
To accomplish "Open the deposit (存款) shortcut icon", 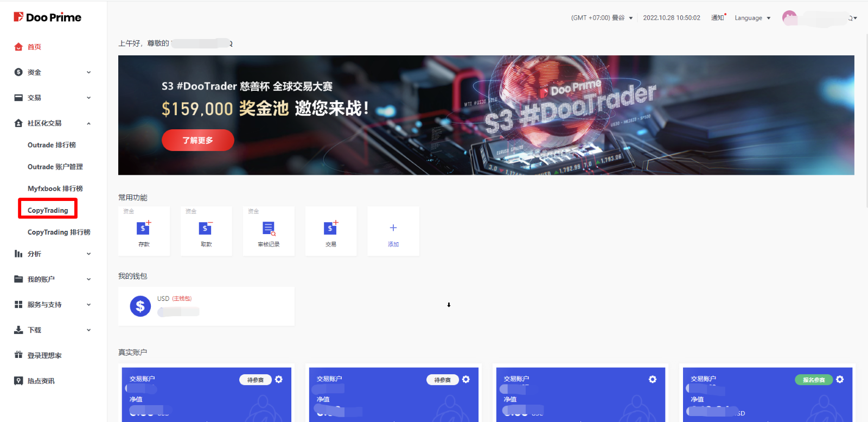I will 144,229.
